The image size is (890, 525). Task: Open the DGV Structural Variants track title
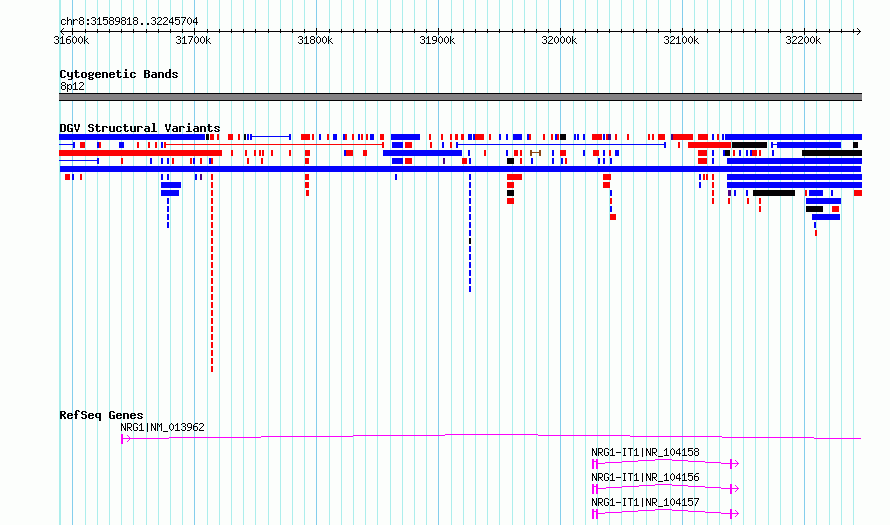pyautogui.click(x=140, y=128)
